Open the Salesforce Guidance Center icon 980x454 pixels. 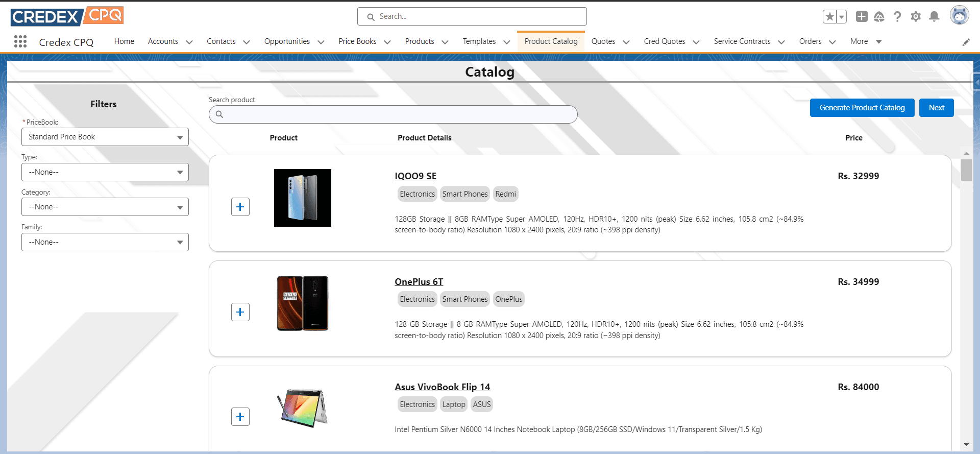pyautogui.click(x=879, y=17)
